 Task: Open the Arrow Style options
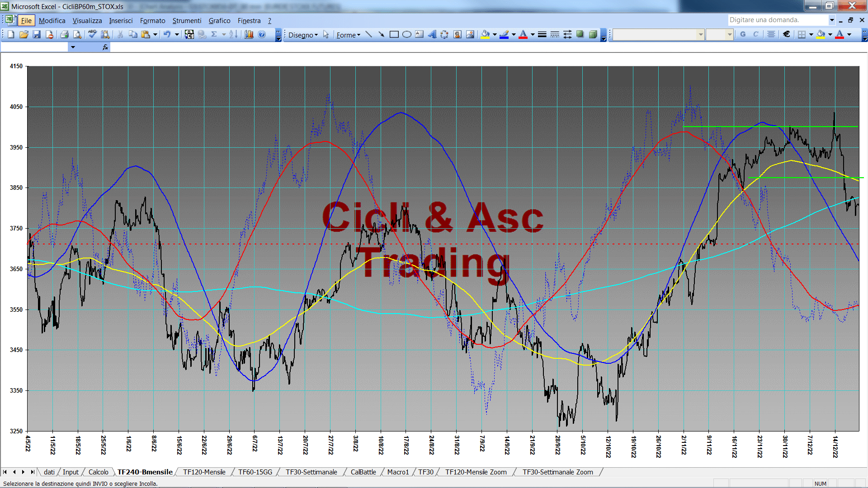click(x=567, y=34)
